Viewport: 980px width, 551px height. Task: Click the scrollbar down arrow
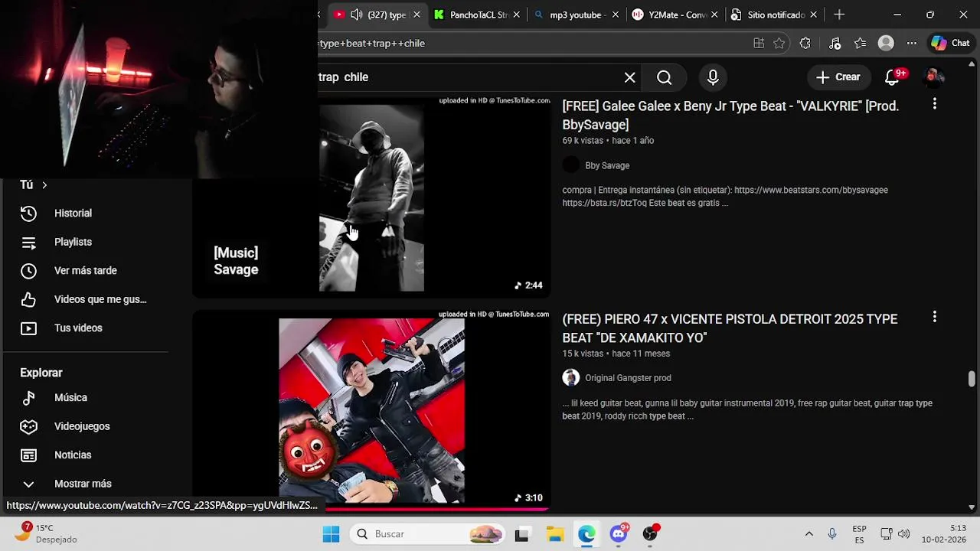[x=972, y=507]
